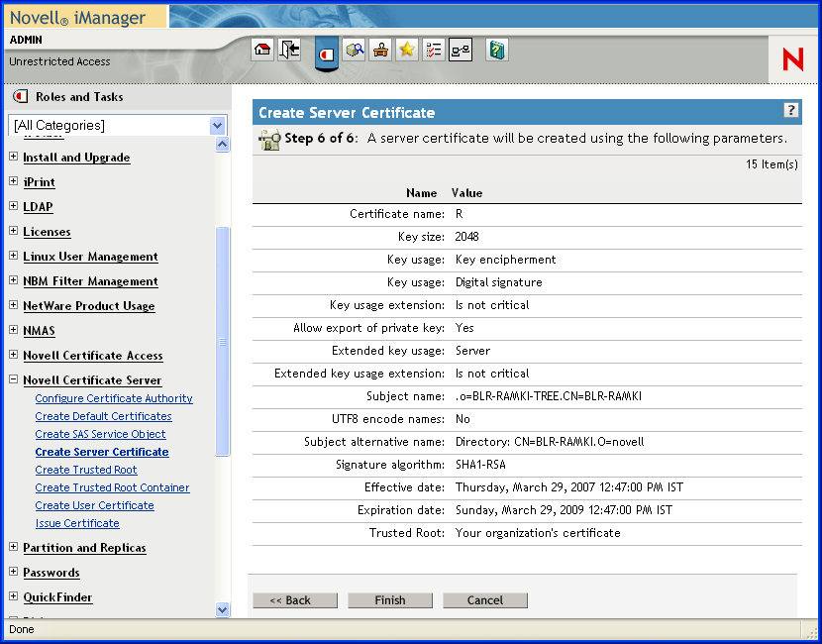Expand the Partition and Replicas category

(x=14, y=548)
